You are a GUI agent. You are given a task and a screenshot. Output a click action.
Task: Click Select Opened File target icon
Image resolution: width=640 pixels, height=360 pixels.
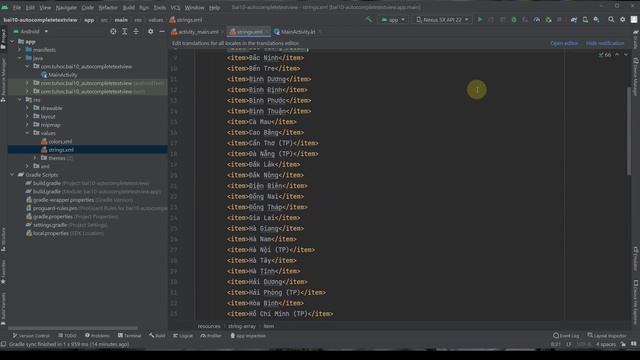113,31
